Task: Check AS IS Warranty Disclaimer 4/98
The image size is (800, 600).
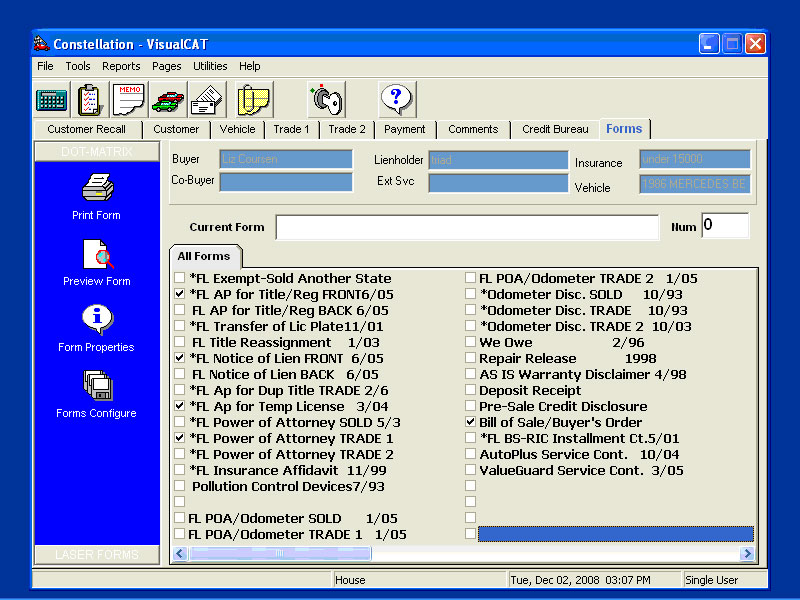Action: tap(470, 373)
